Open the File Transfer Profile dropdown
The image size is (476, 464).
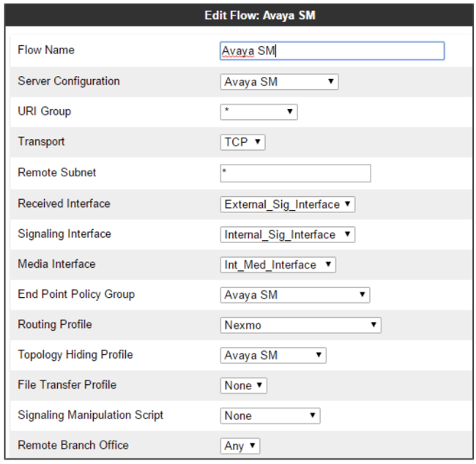(x=243, y=386)
